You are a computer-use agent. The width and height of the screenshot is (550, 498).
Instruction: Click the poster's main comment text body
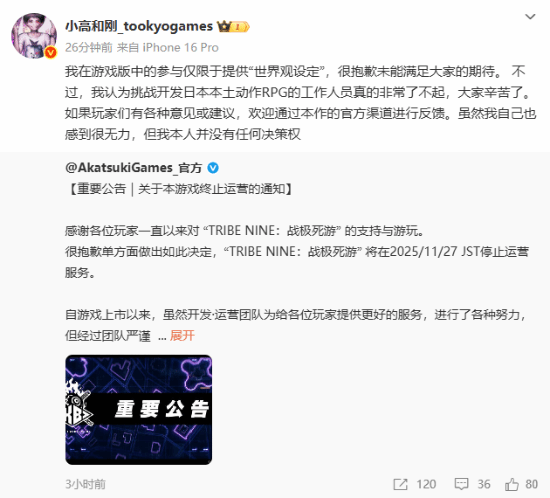[x=301, y=103]
